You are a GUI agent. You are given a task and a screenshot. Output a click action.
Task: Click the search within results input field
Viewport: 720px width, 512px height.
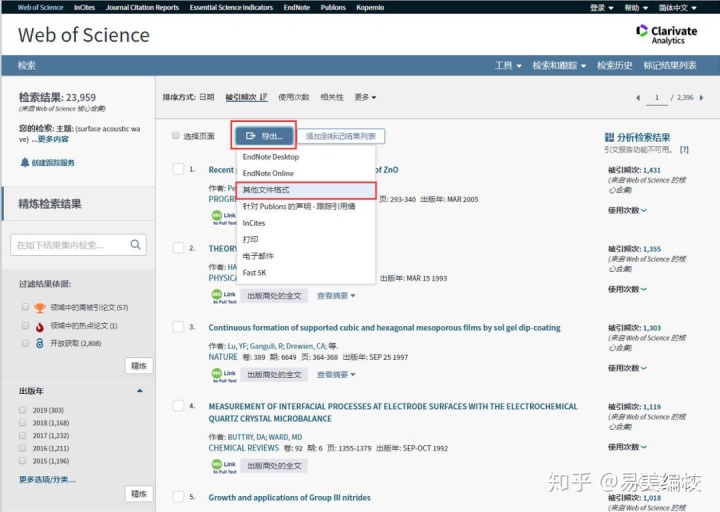78,245
